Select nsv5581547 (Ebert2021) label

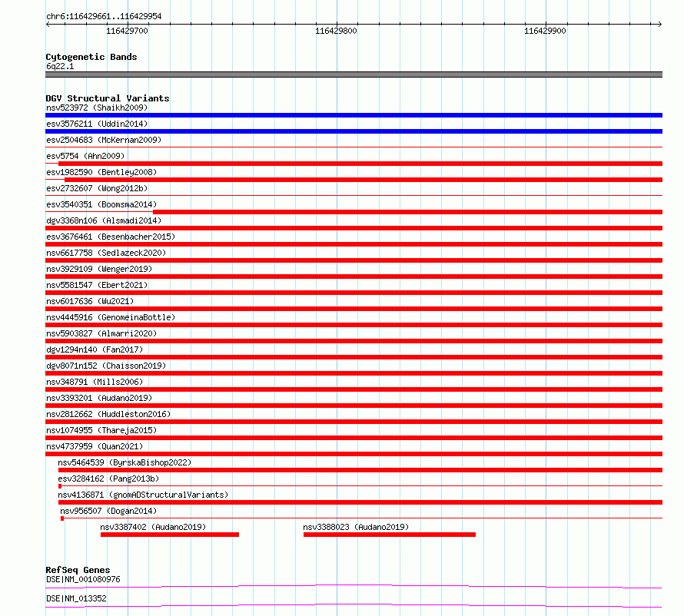pyautogui.click(x=97, y=285)
